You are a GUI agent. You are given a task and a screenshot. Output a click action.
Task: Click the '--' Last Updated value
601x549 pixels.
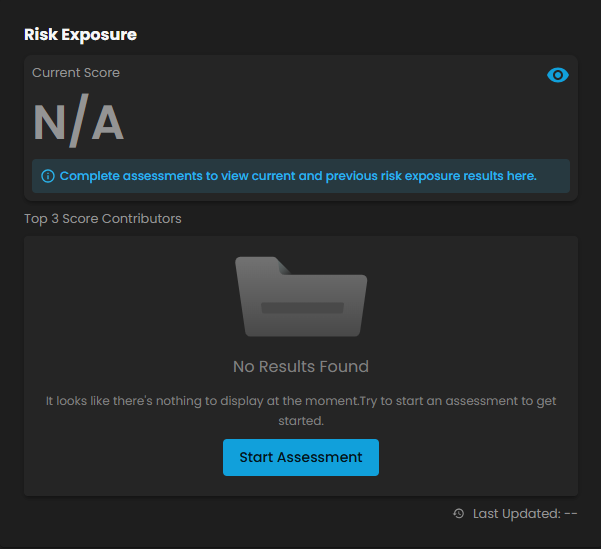pyautogui.click(x=571, y=514)
